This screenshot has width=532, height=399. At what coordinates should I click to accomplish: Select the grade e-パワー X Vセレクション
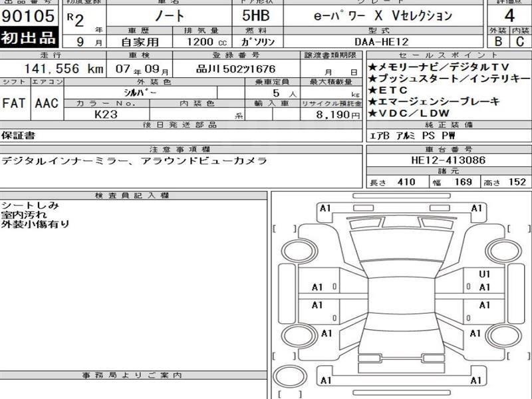(x=383, y=15)
